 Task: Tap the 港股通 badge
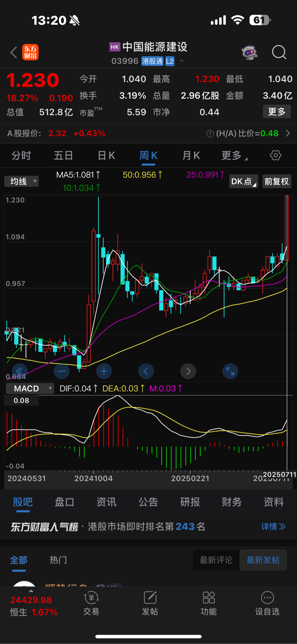click(x=152, y=61)
